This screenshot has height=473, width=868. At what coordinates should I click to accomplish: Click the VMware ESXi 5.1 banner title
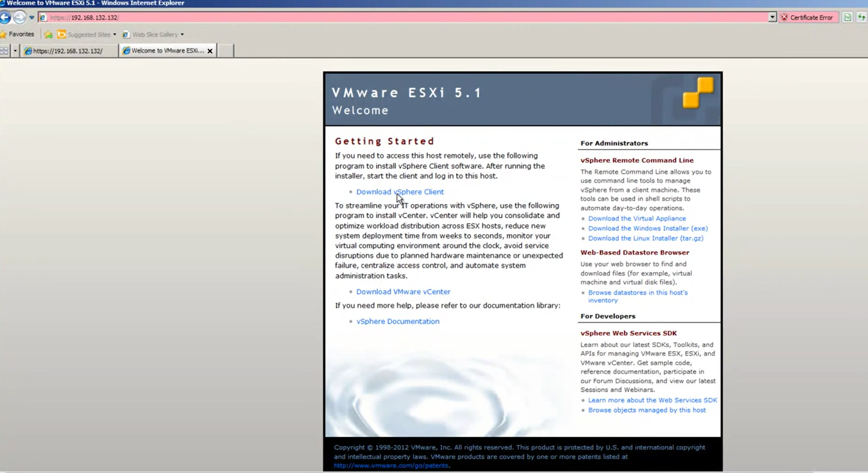[x=407, y=93]
